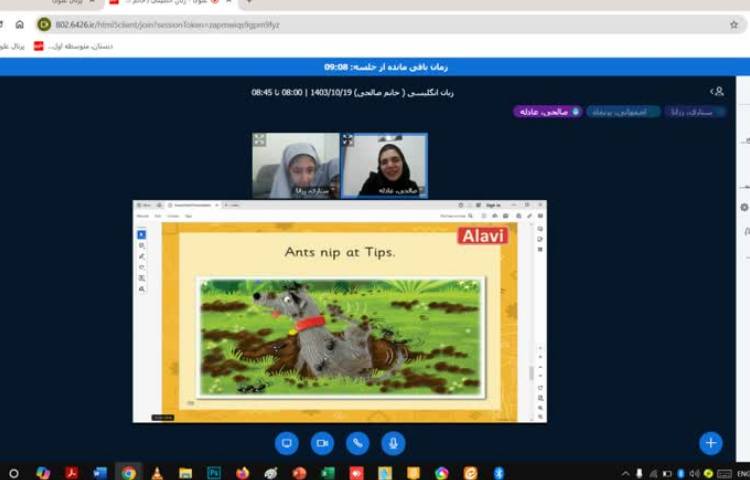Click the volume icon in system tray
This screenshot has width=750, height=480.
(694, 474)
